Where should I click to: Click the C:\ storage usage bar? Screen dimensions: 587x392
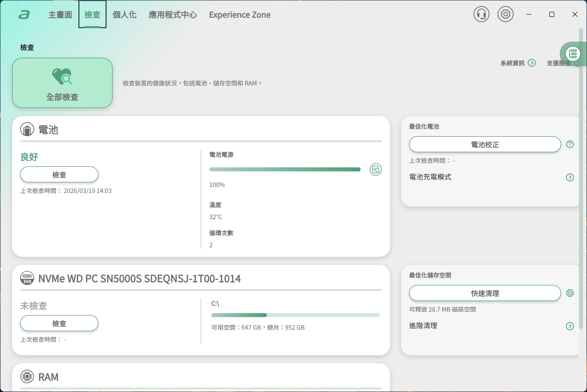pos(295,315)
